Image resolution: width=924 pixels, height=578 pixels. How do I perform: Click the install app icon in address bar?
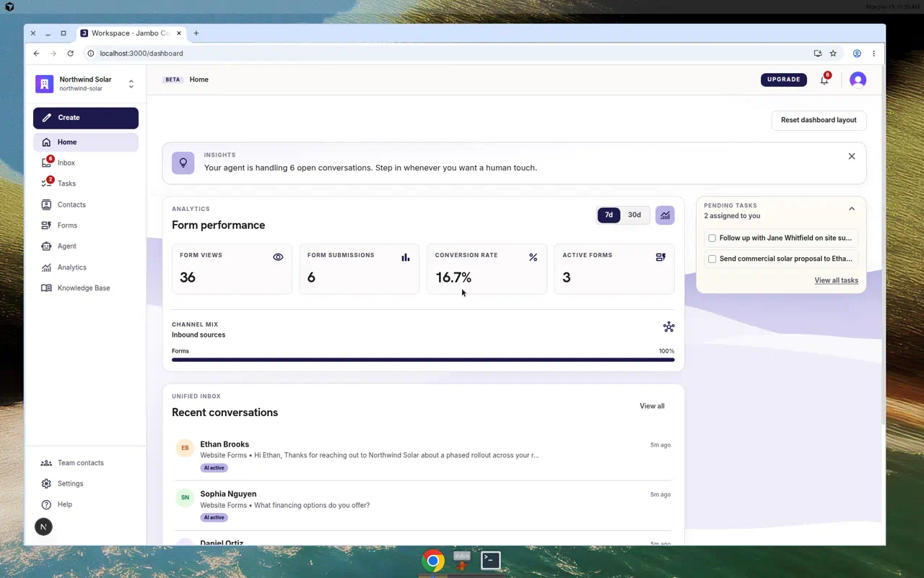(818, 53)
